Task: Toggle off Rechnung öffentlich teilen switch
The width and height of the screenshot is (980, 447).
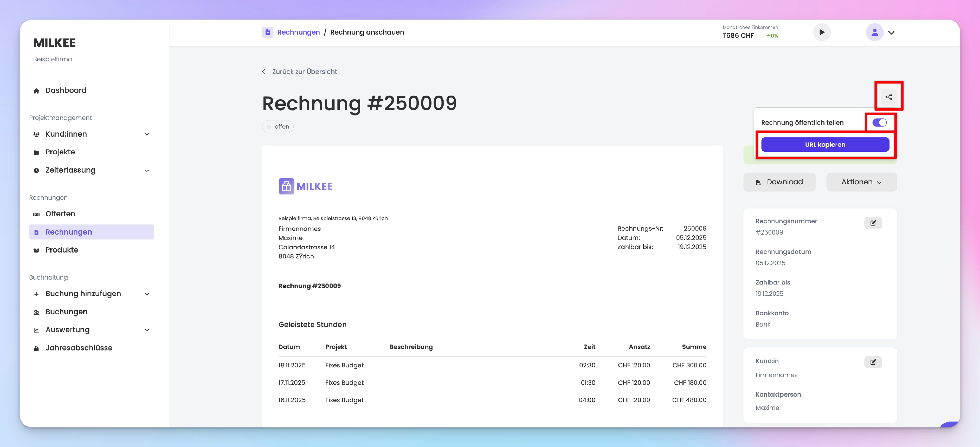Action: 879,122
